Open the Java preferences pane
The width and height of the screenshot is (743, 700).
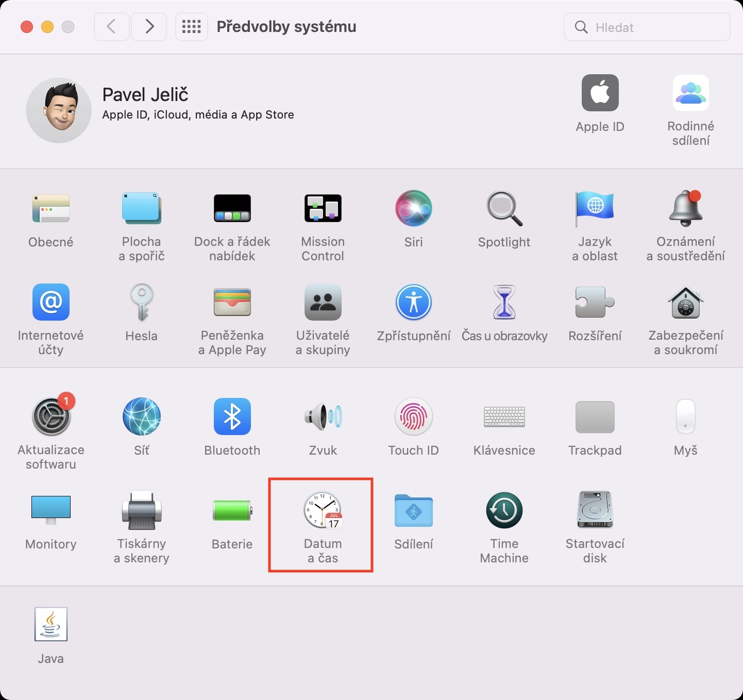(51, 624)
